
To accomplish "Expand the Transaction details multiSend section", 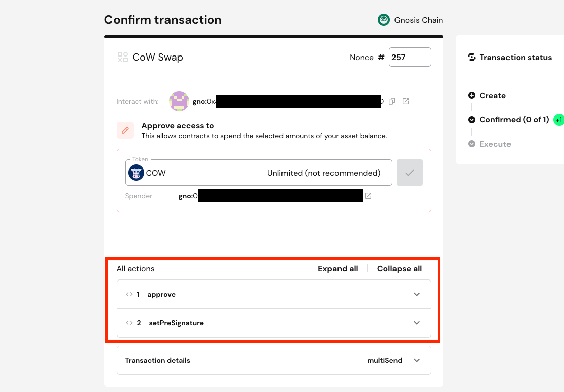I will tap(417, 360).
